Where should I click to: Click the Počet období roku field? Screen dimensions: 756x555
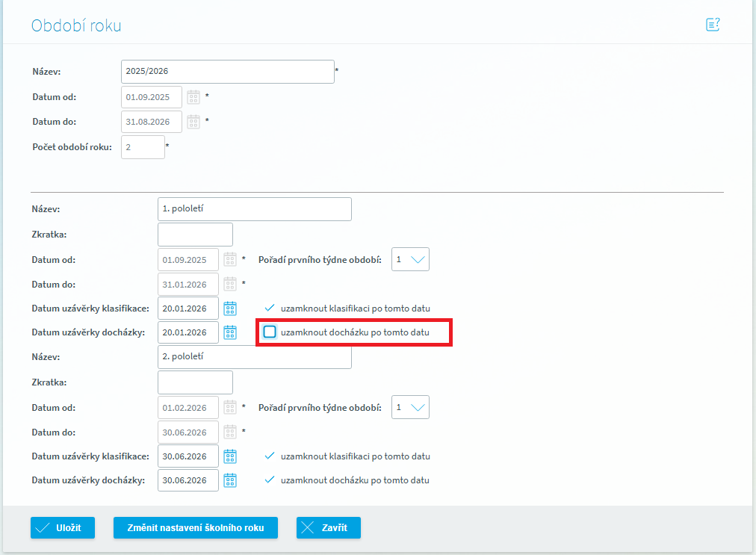(x=143, y=147)
